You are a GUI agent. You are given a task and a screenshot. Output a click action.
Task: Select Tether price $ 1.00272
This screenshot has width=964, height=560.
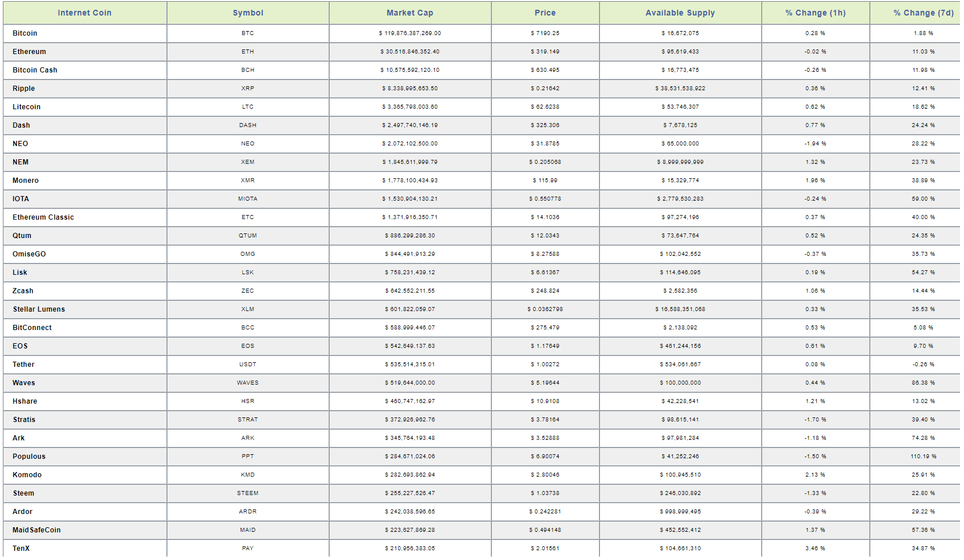click(545, 365)
